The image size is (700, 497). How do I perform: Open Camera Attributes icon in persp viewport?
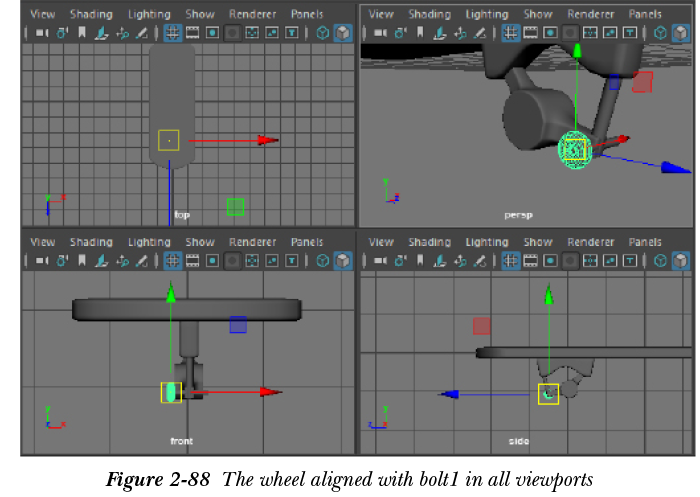(x=401, y=33)
